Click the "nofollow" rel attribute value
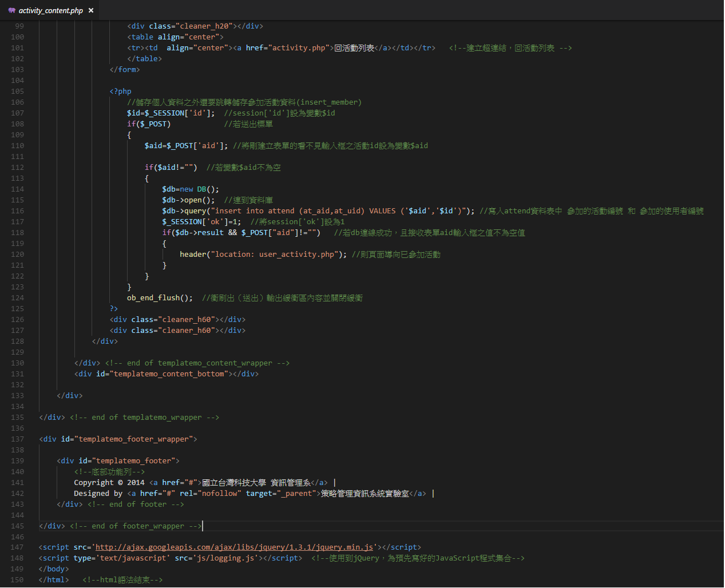725x588 pixels. [x=219, y=494]
